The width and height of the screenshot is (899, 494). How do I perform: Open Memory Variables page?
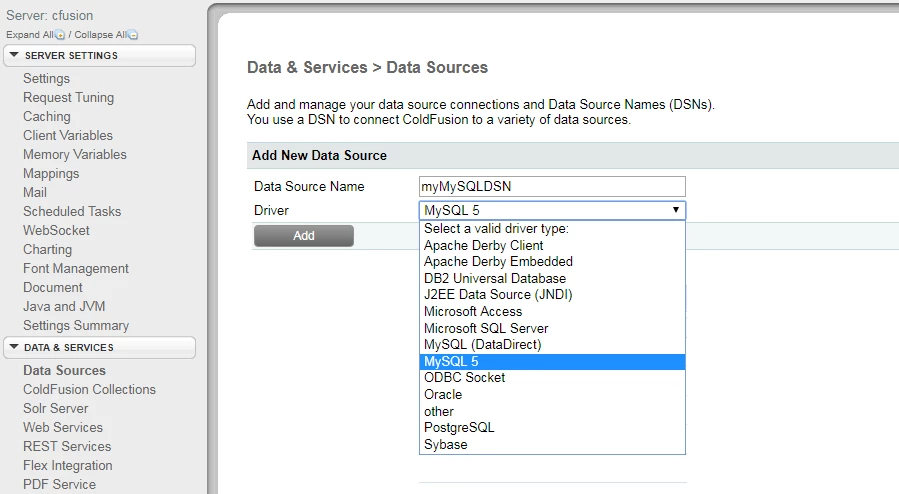click(75, 154)
